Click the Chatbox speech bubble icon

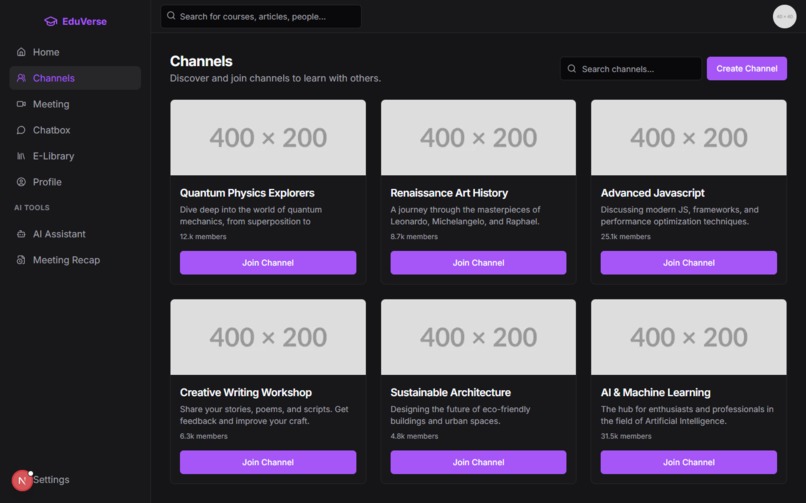point(21,130)
